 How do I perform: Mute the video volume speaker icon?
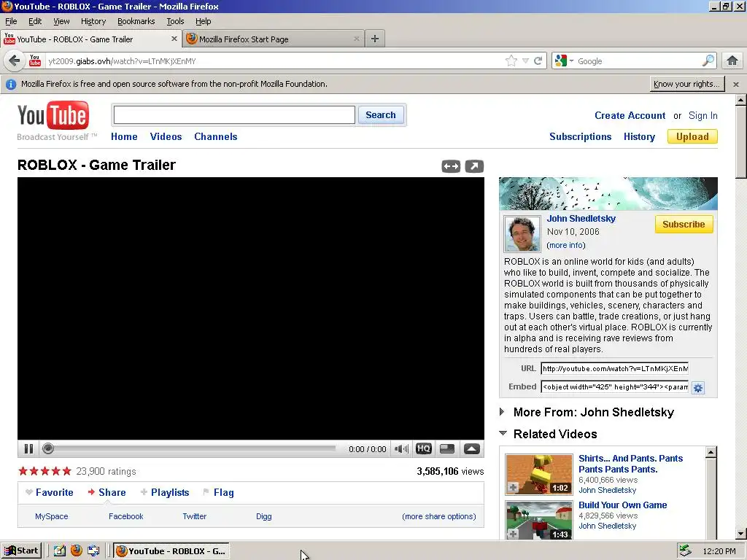click(x=401, y=448)
